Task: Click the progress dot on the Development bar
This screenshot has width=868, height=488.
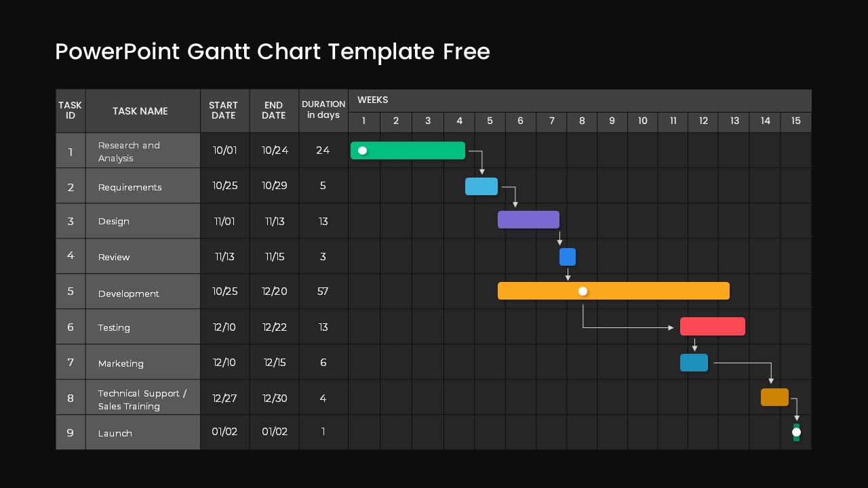Action: click(x=583, y=291)
